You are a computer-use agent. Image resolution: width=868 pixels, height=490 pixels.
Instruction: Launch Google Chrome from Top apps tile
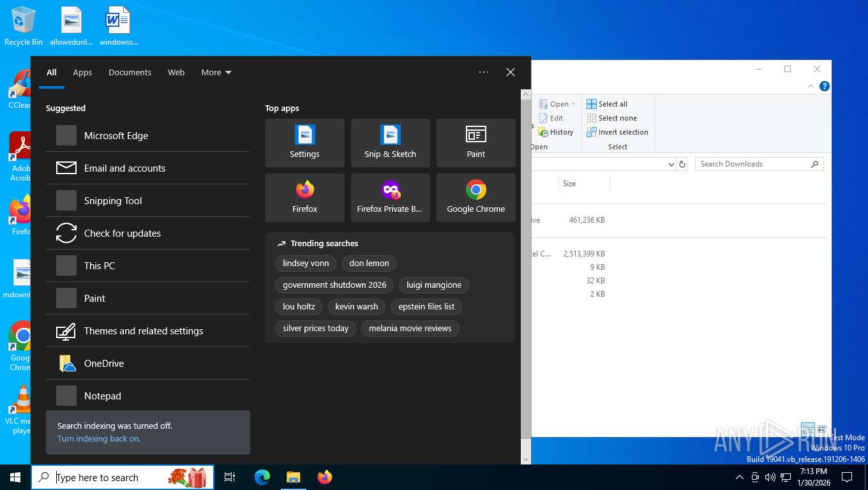pyautogui.click(x=475, y=198)
